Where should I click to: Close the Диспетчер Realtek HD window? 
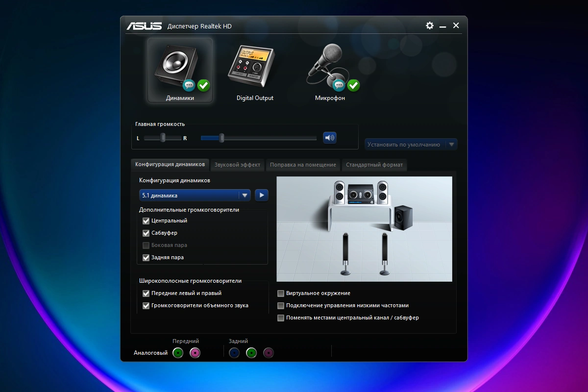click(x=456, y=25)
